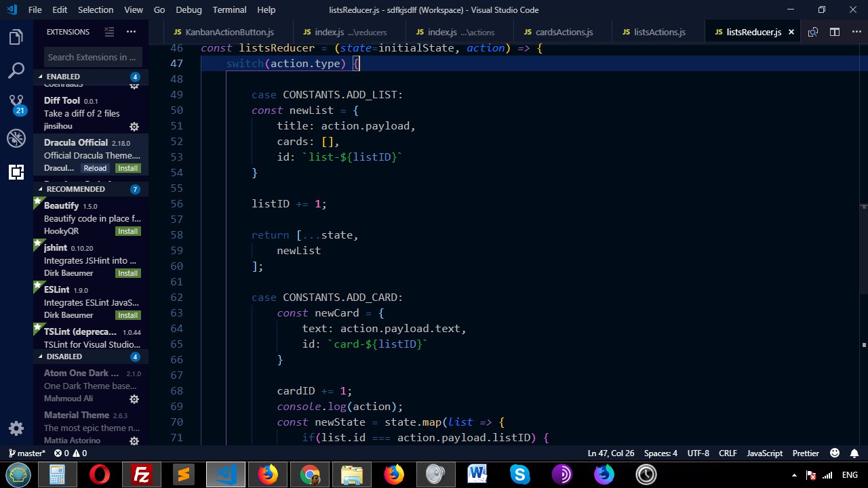
Task: Open Sublime Text from the taskbar
Action: pos(183,474)
